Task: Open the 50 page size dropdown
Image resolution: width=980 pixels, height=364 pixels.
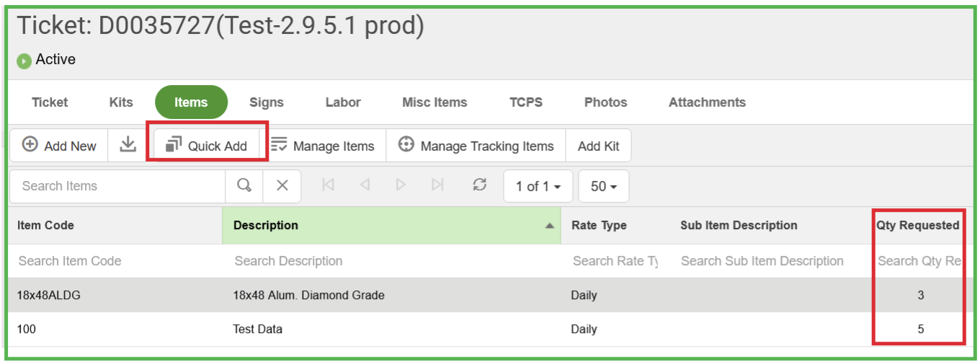Action: pyautogui.click(x=604, y=186)
